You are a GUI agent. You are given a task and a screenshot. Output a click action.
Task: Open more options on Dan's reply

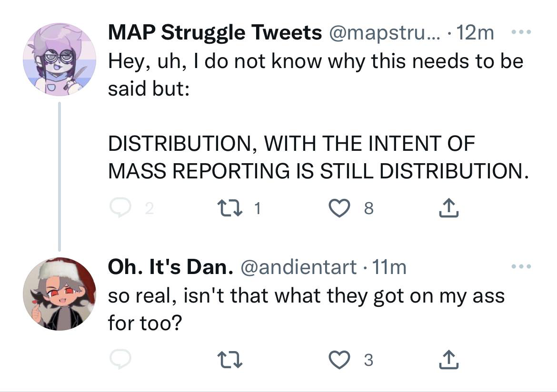[x=521, y=266]
